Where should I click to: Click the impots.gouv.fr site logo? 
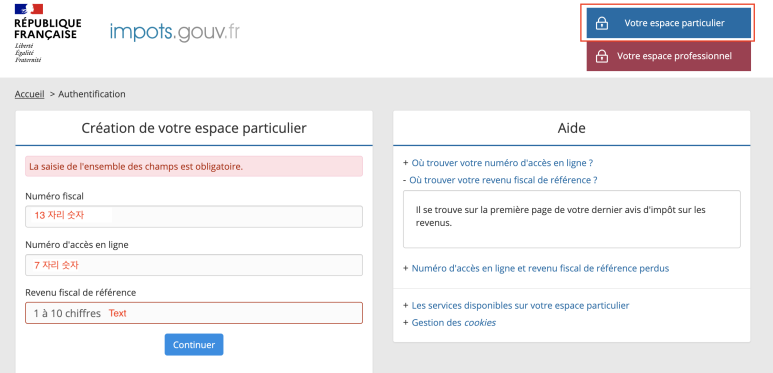(175, 32)
